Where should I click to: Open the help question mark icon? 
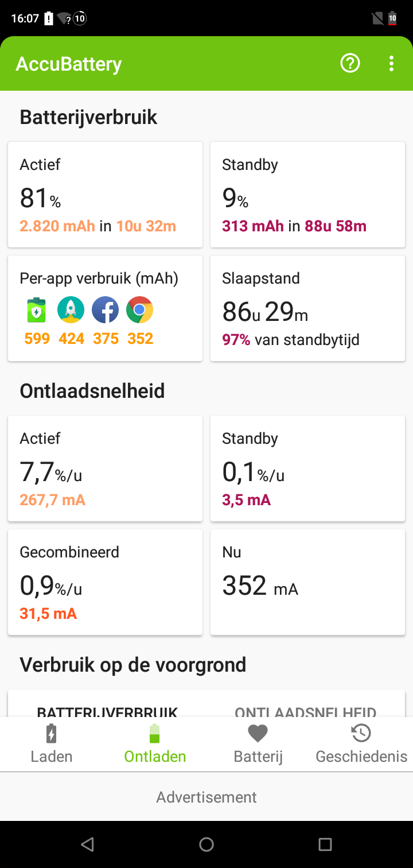coord(350,63)
